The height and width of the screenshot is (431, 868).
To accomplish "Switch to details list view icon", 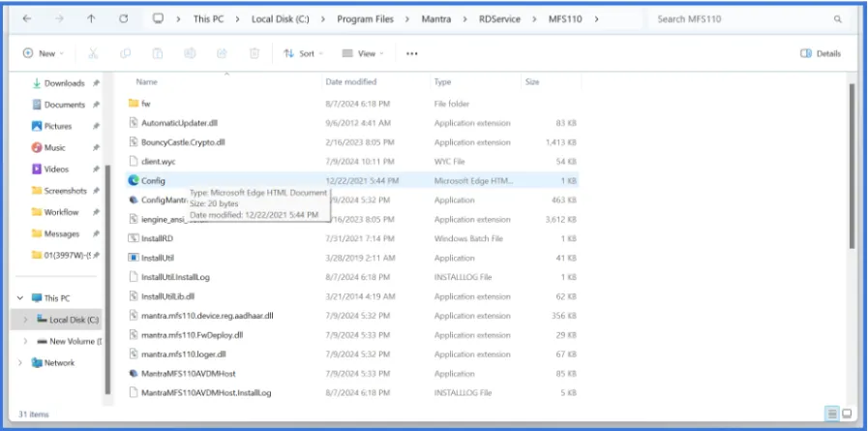I will (831, 414).
